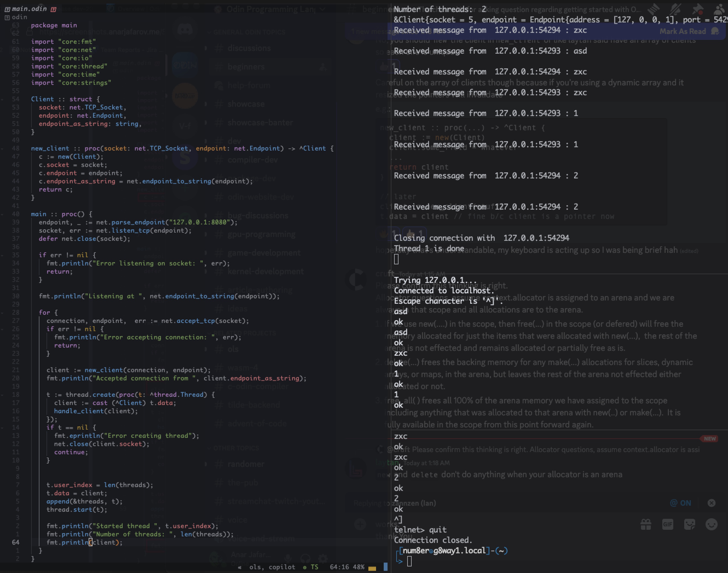Open Discord home icon in server list
This screenshot has width=728, height=573.
tap(185, 30)
